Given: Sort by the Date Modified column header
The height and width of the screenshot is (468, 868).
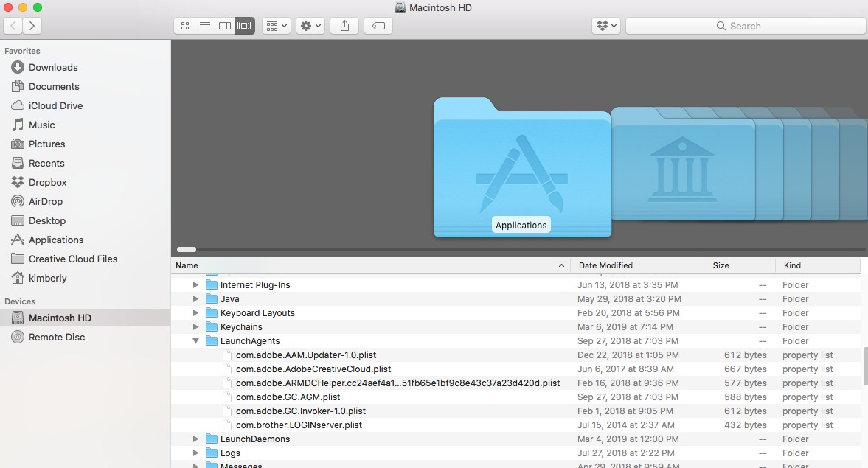Looking at the screenshot, I should pyautogui.click(x=637, y=265).
